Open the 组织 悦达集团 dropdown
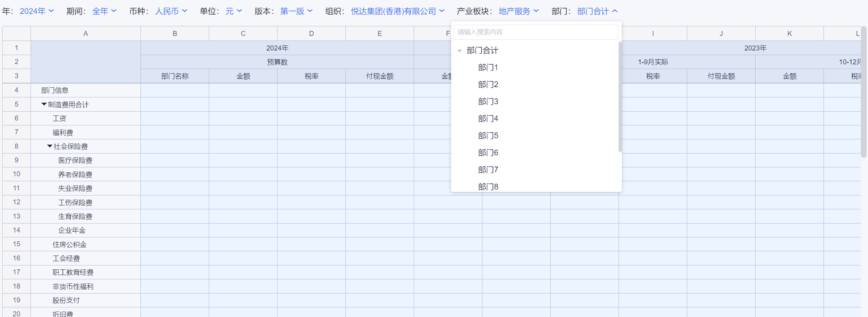This screenshot has height=317, width=868. [x=397, y=11]
